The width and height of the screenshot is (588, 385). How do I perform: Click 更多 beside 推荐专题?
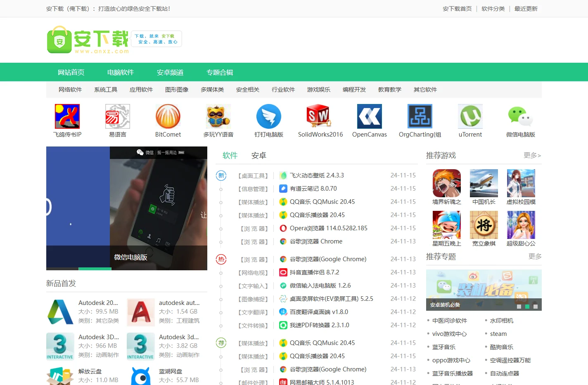tap(535, 256)
